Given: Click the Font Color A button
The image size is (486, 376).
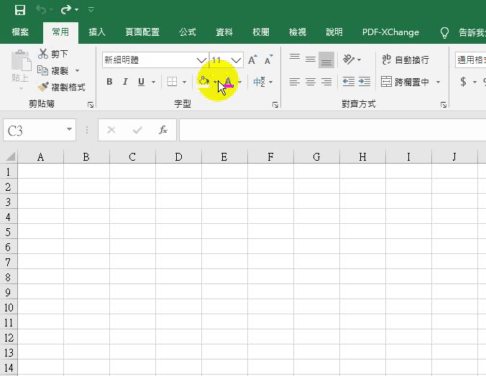Looking at the screenshot, I should coord(228,82).
